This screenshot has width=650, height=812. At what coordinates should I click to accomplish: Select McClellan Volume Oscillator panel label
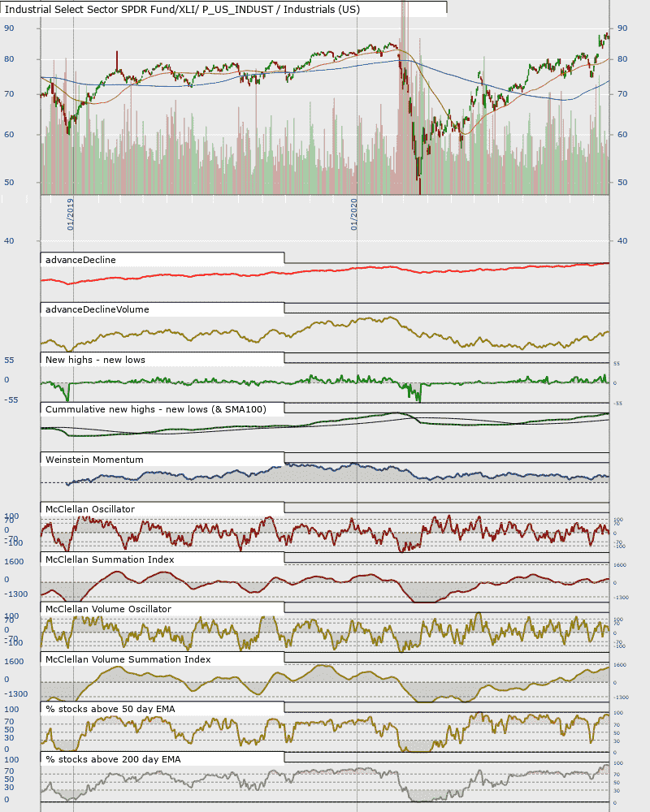click(108, 610)
